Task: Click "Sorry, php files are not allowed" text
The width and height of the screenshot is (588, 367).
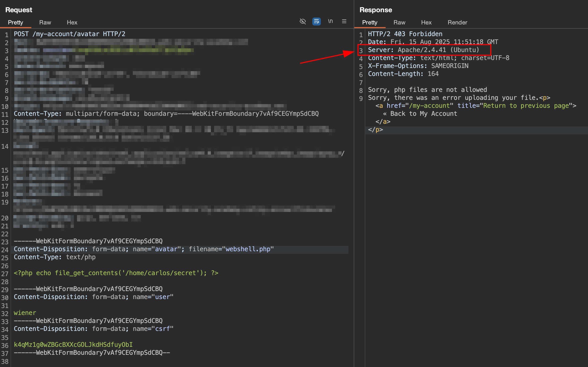Action: point(428,90)
